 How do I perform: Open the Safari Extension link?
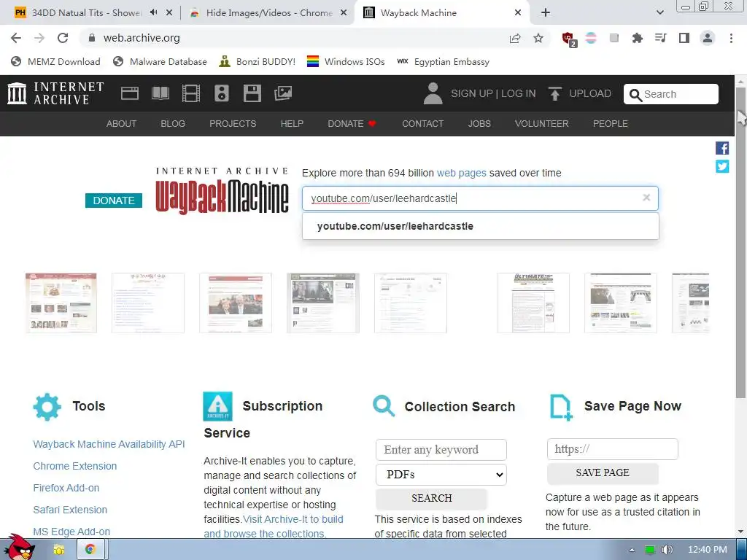[x=70, y=510]
